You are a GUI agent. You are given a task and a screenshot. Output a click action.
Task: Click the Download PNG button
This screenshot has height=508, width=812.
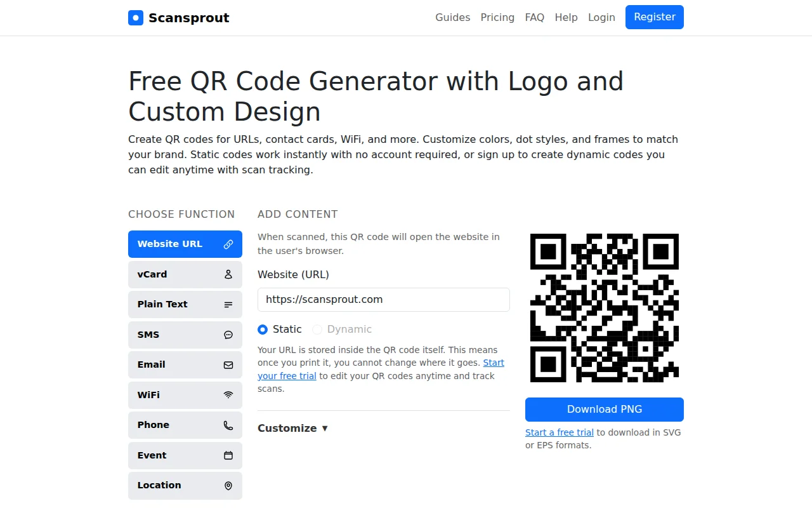(605, 410)
